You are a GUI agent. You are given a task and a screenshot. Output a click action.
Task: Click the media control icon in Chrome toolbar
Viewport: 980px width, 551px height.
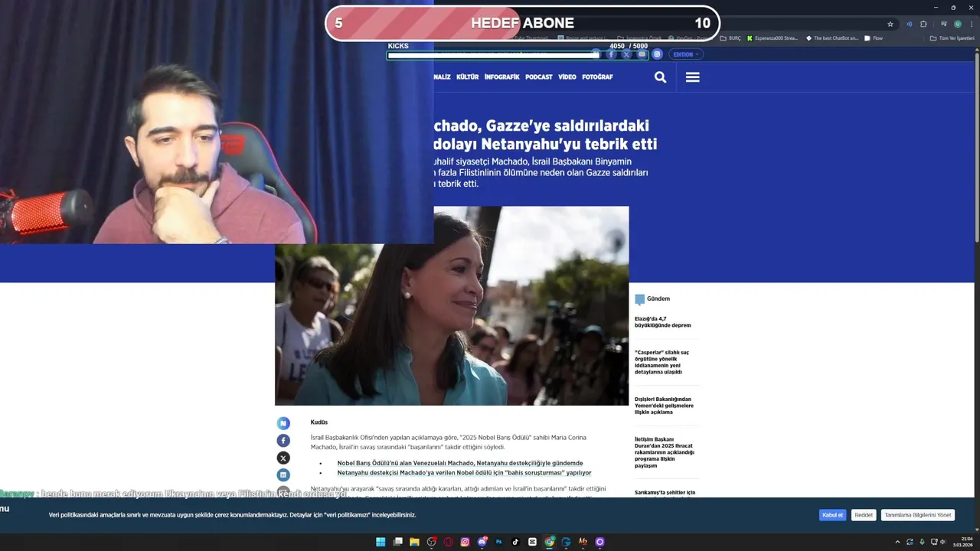click(944, 24)
